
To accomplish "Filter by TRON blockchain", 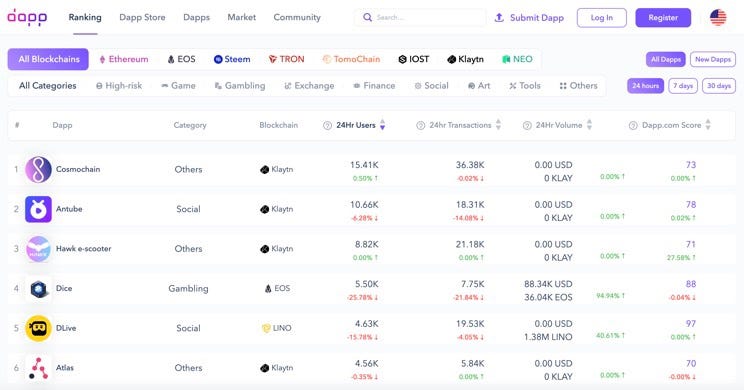I will click(286, 59).
